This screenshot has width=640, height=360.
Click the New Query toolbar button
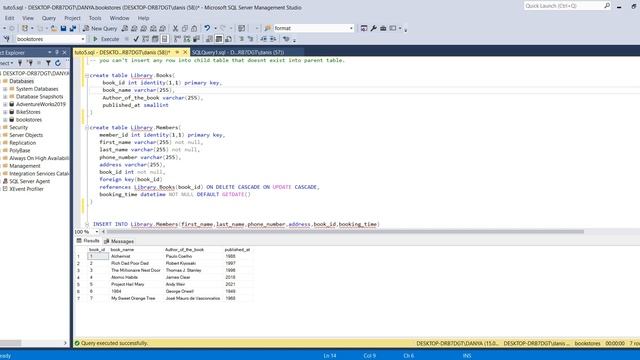click(100, 28)
